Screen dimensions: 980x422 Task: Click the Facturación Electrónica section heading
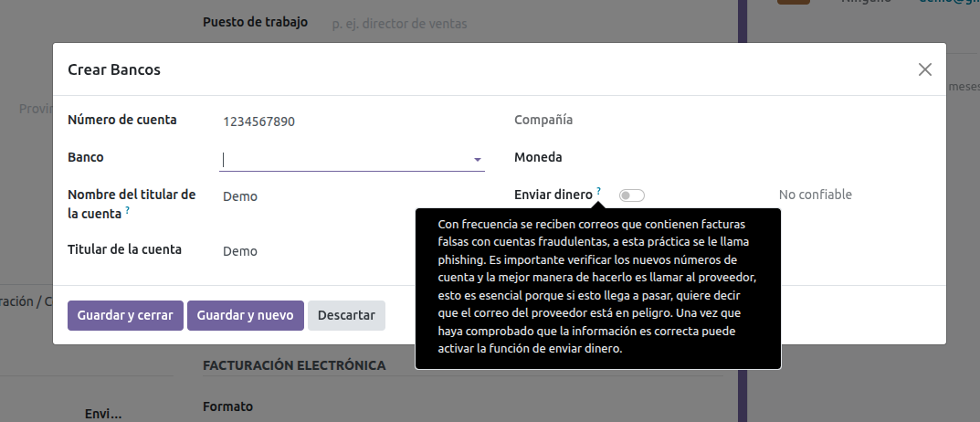pos(293,365)
